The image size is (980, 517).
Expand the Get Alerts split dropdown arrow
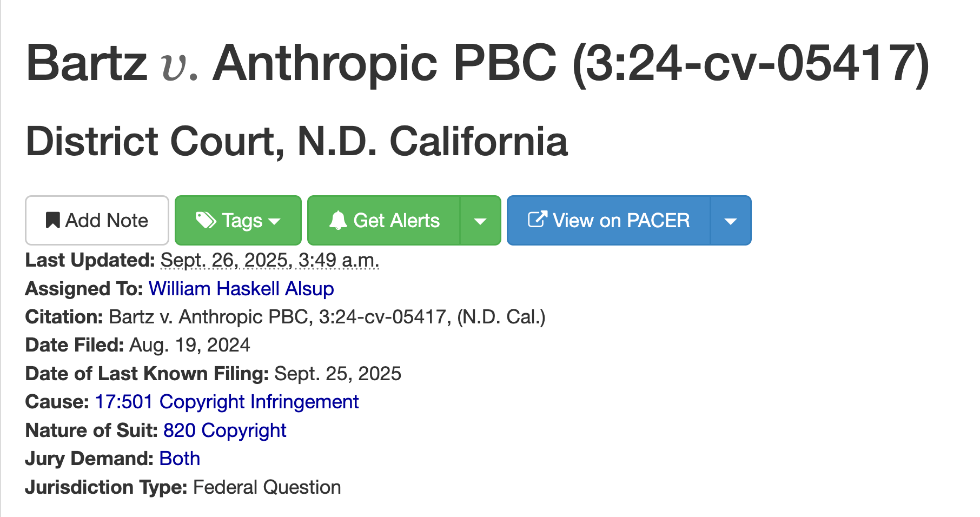tap(480, 221)
